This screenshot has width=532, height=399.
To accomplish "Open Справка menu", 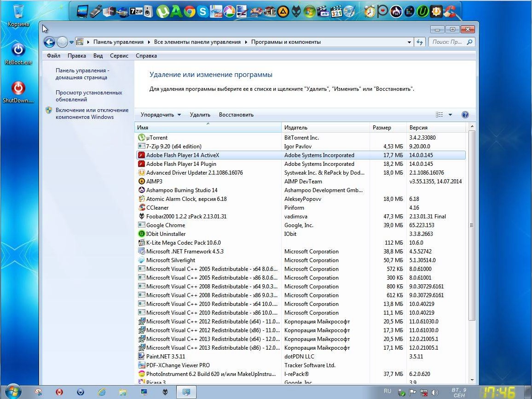I will [146, 56].
